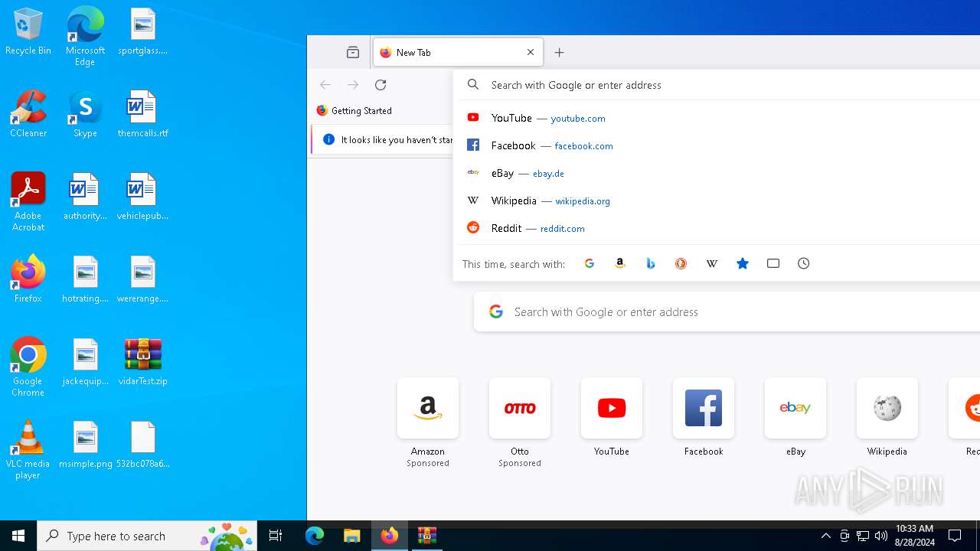Open the Windows Start menu
Viewport: 980px width, 551px height.
[18, 536]
